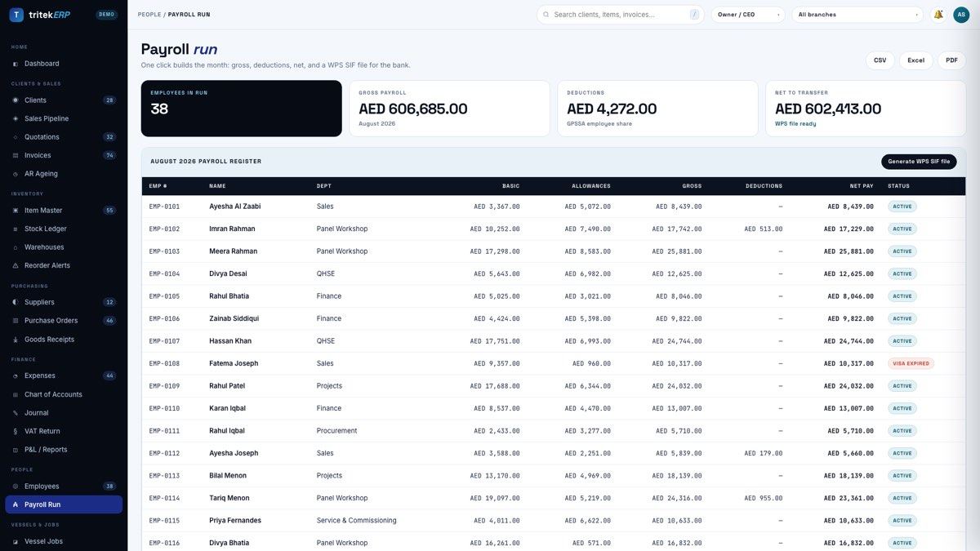
Task: Click the PEOPLE breadcrumb link
Action: point(149,15)
